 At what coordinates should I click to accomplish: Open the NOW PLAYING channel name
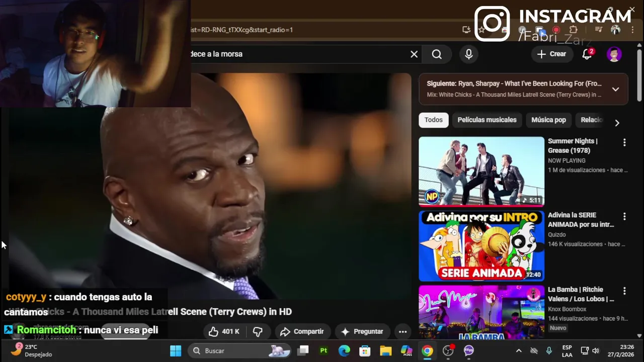[567, 161]
